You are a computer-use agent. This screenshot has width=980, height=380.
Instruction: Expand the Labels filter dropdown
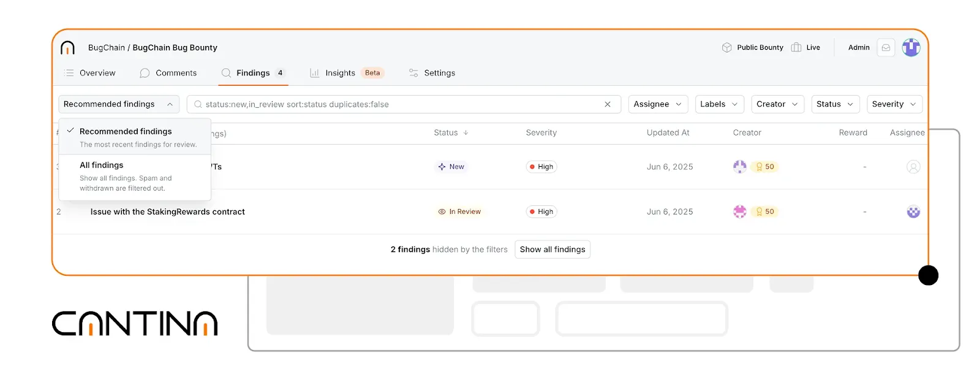[720, 104]
